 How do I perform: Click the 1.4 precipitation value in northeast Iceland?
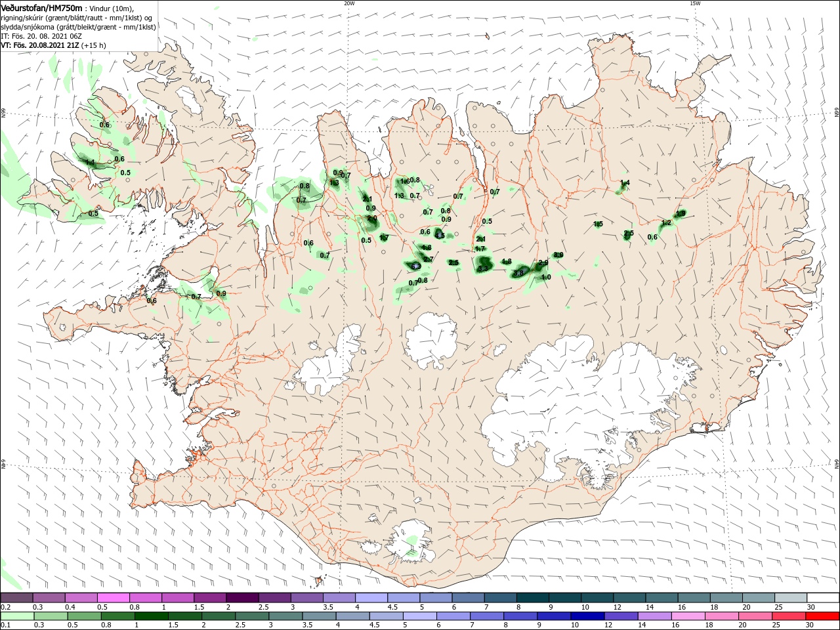625,183
